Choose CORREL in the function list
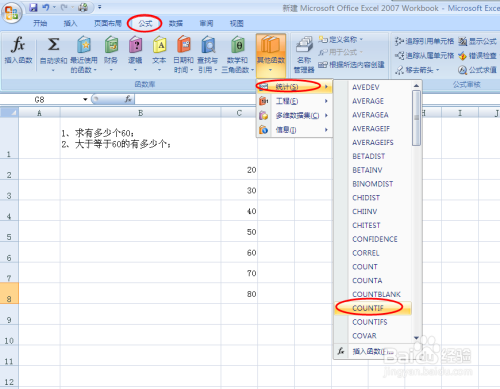This screenshot has width=500, height=389. pyautogui.click(x=373, y=253)
